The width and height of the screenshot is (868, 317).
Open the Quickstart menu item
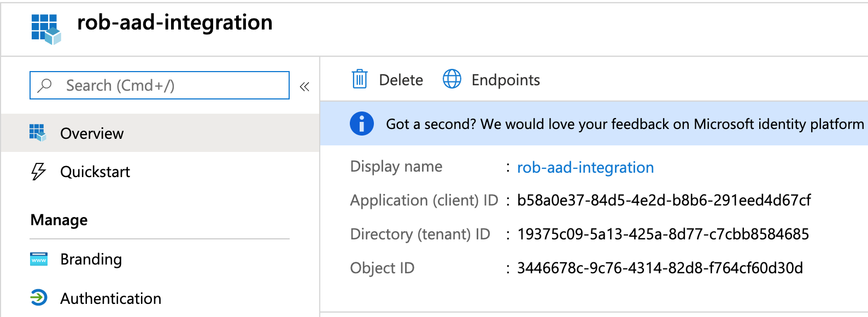click(160, 172)
